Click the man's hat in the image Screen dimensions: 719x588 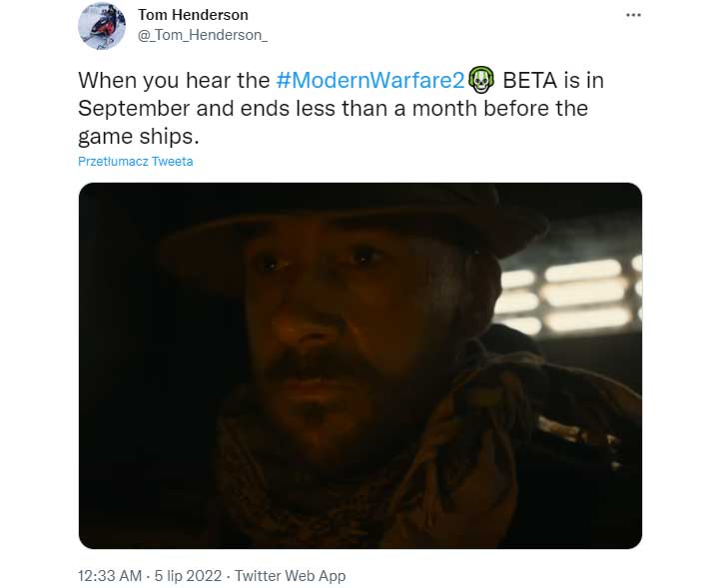pos(330,215)
